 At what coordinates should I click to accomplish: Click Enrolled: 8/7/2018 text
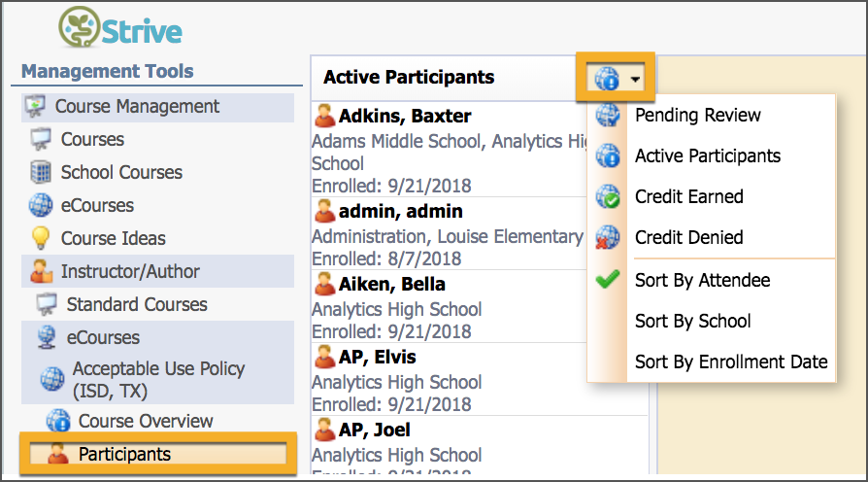click(x=386, y=258)
